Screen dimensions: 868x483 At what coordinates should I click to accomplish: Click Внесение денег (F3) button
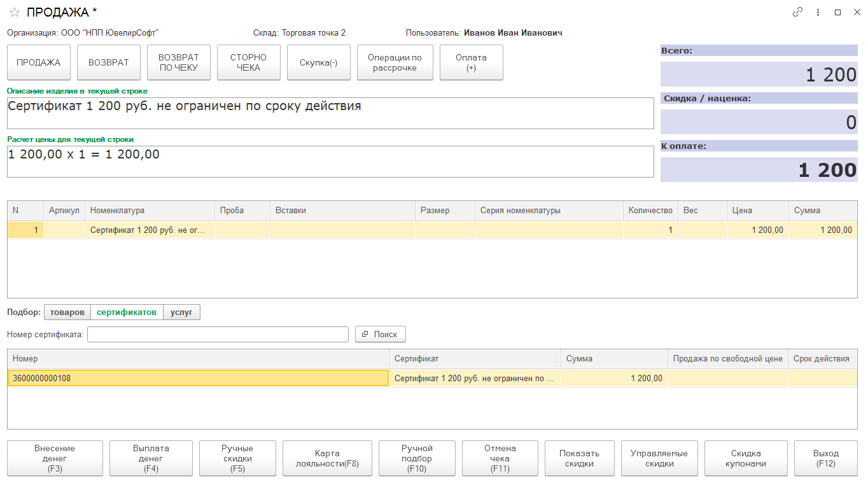(55, 458)
